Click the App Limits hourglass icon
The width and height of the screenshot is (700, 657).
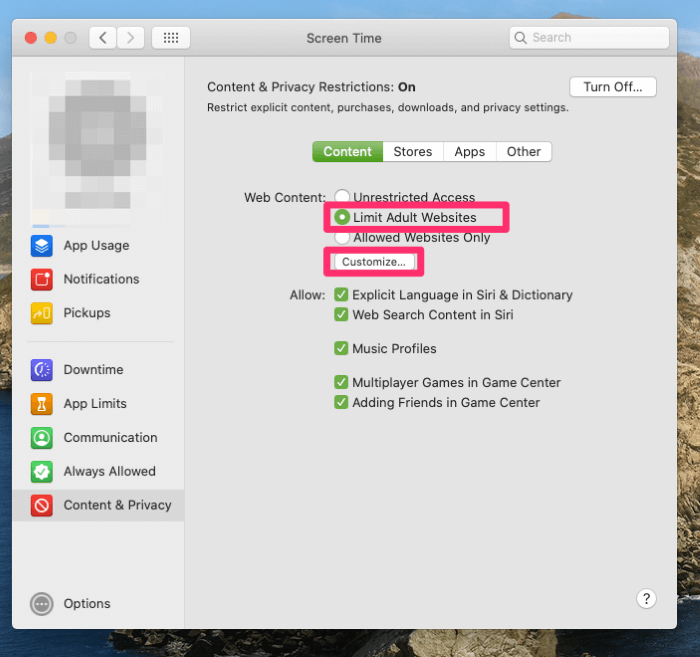tap(42, 403)
